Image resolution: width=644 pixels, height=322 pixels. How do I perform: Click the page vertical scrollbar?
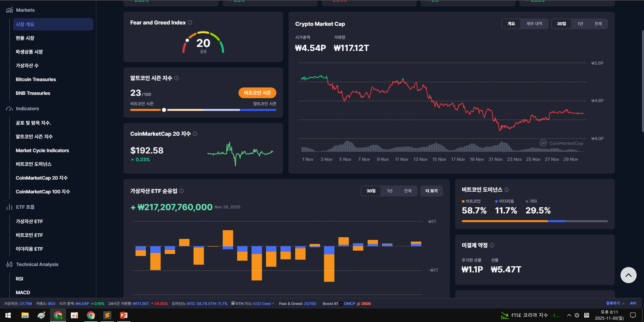click(x=643, y=81)
